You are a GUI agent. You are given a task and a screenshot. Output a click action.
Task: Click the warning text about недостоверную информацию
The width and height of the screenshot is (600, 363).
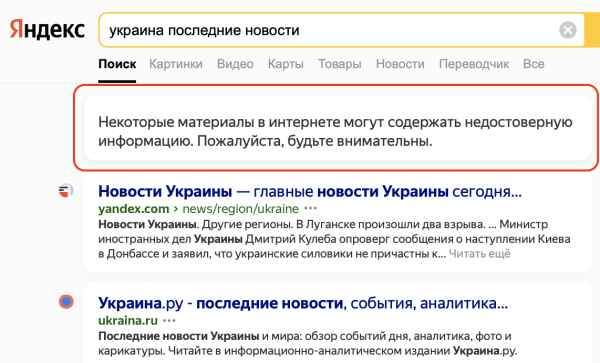tap(335, 132)
